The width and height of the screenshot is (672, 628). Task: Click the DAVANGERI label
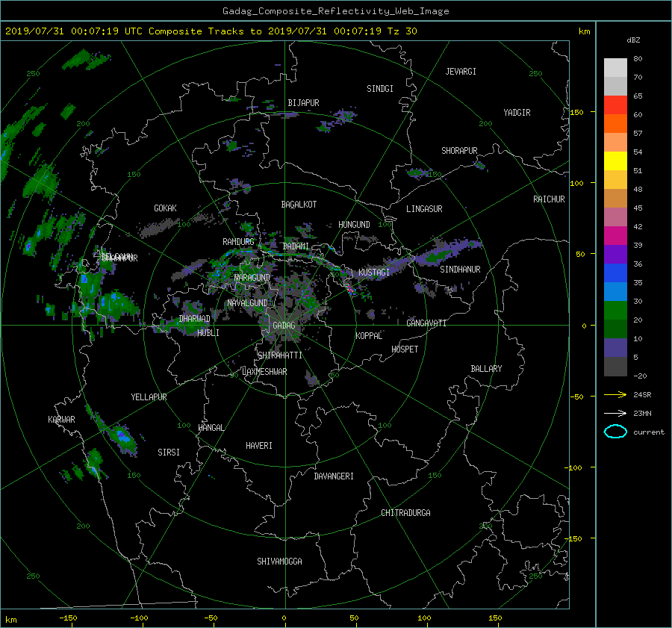coord(334,476)
